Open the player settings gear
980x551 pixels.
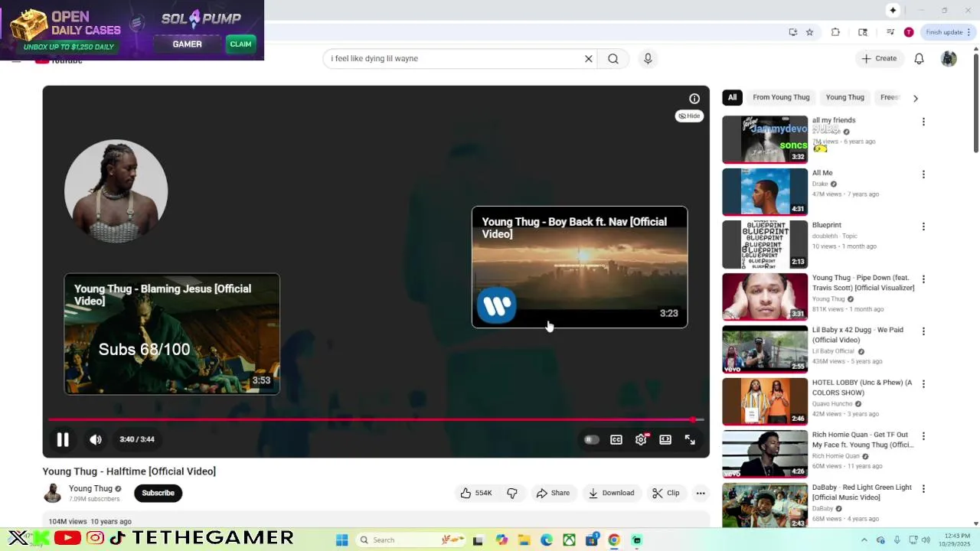pos(641,439)
